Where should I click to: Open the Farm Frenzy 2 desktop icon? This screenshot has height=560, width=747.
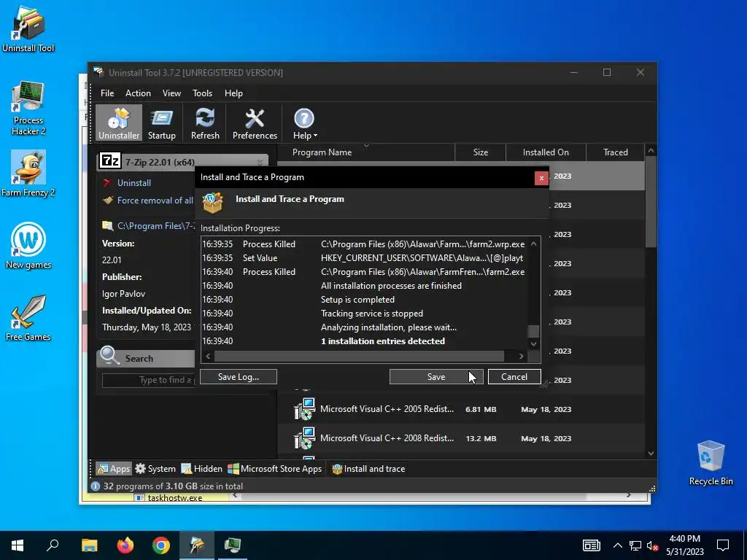pos(28,174)
